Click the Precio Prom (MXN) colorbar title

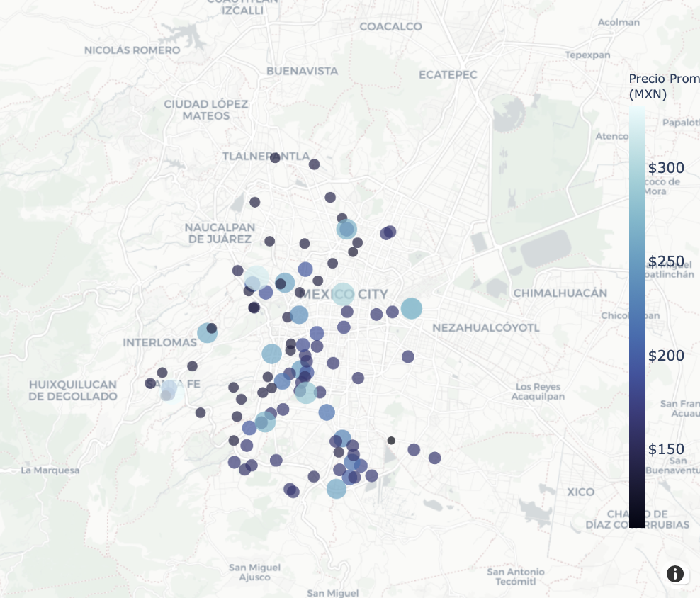point(663,86)
